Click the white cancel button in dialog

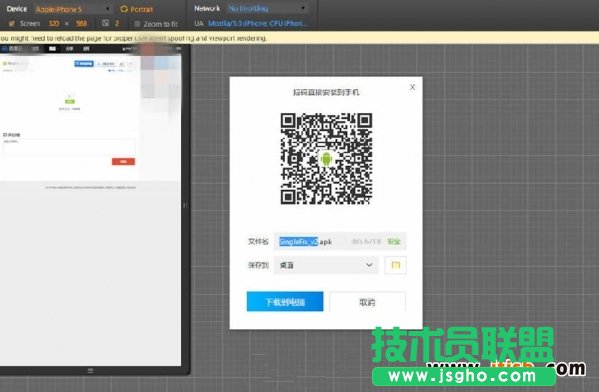[367, 302]
